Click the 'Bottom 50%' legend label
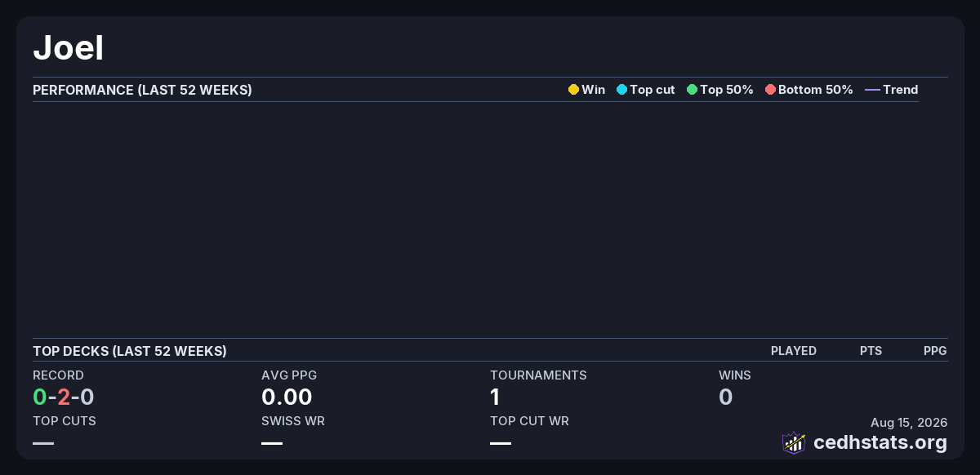 pos(816,90)
